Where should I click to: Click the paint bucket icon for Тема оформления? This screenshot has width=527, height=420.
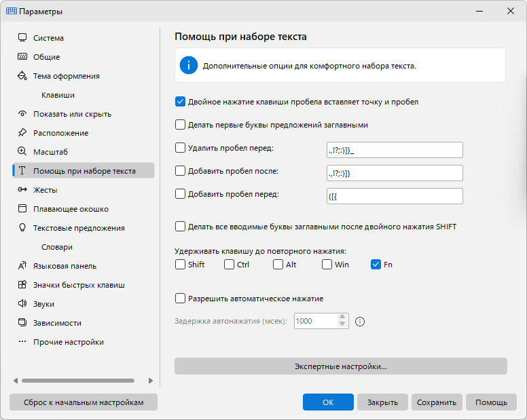click(22, 75)
